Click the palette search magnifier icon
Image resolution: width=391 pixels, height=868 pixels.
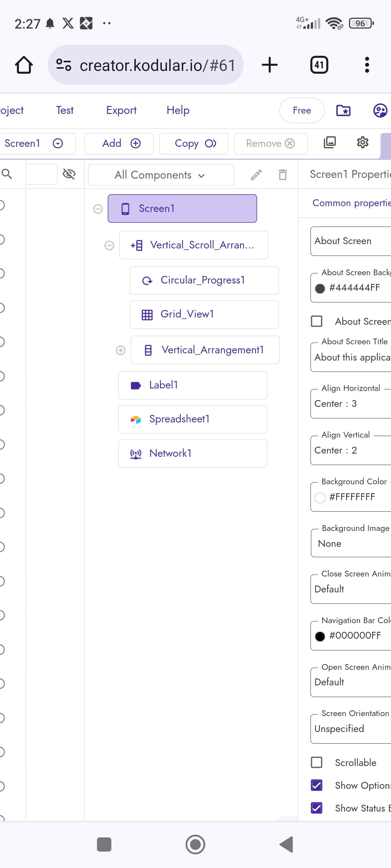pos(7,174)
